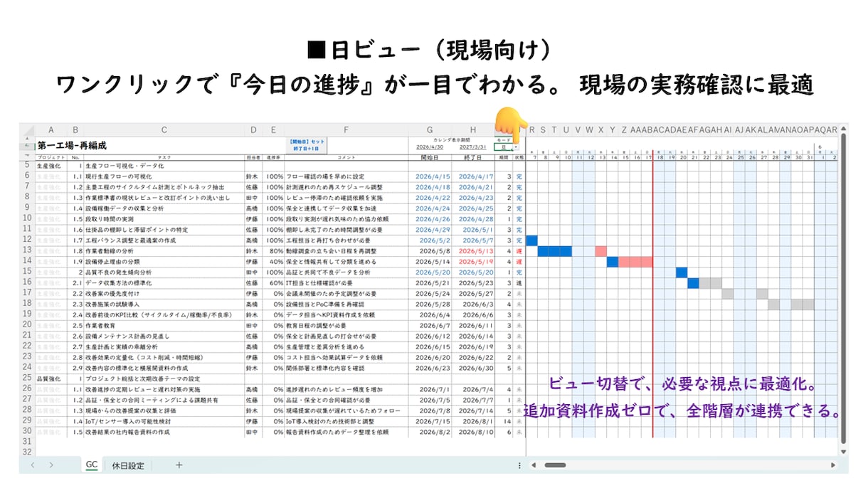Viewport: 868px width, 488px height.
Task: Select the 生産強化 project cell in row 5
Action: pyautogui.click(x=51, y=165)
